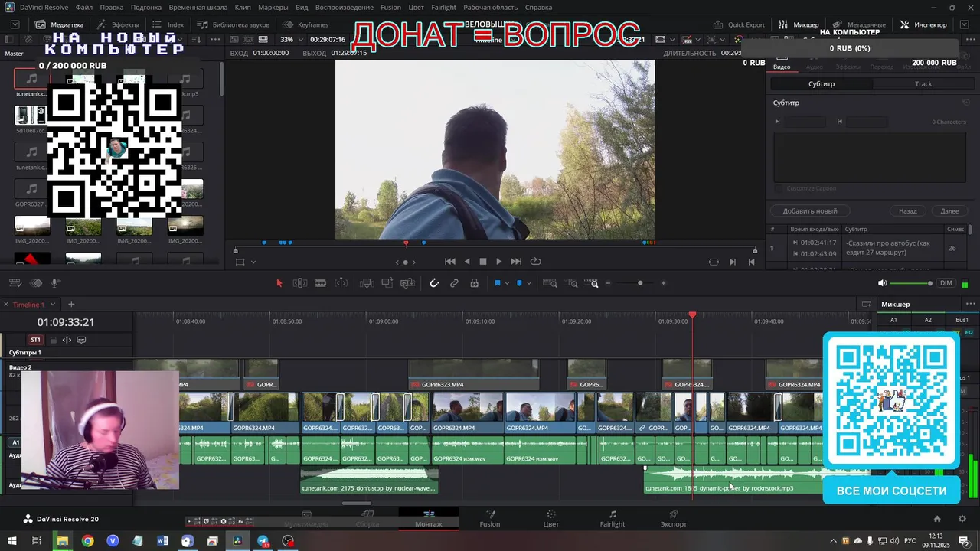
Task: Open File Explorer in Windows taskbar
Action: click(62, 541)
